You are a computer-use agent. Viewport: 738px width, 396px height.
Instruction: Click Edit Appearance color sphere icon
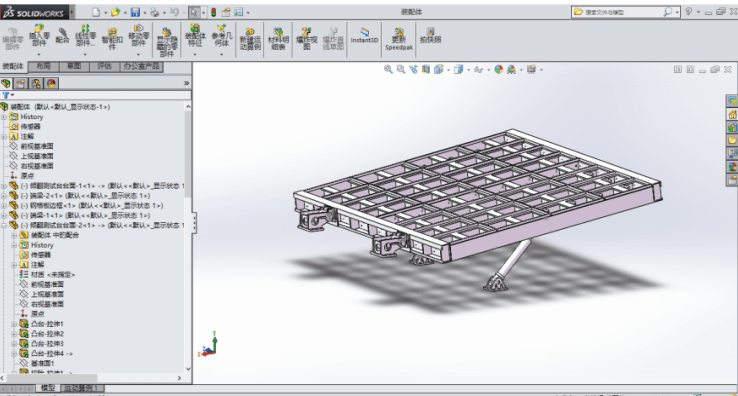tap(498, 69)
